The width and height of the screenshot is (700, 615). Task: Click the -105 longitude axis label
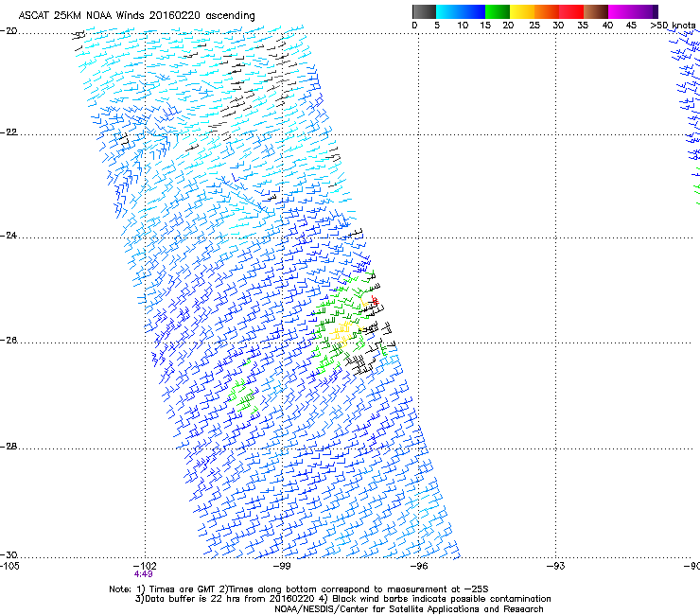9,566
